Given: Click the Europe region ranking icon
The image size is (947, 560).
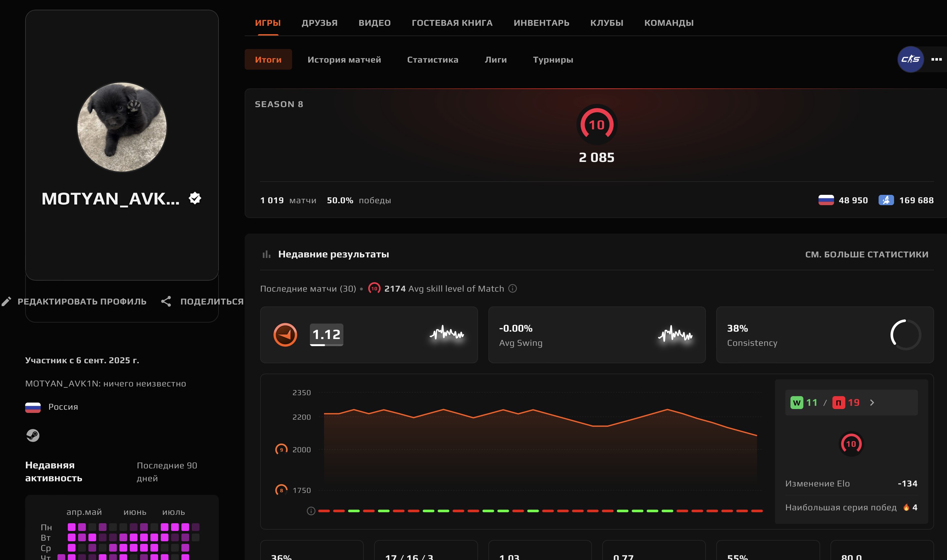Looking at the screenshot, I should [886, 200].
